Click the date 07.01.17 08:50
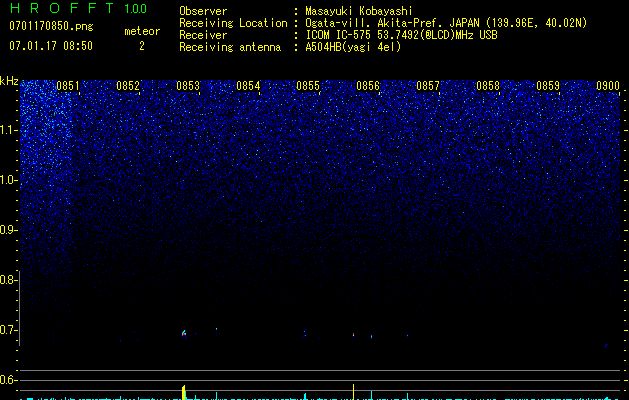629x400 pixels. (51, 46)
